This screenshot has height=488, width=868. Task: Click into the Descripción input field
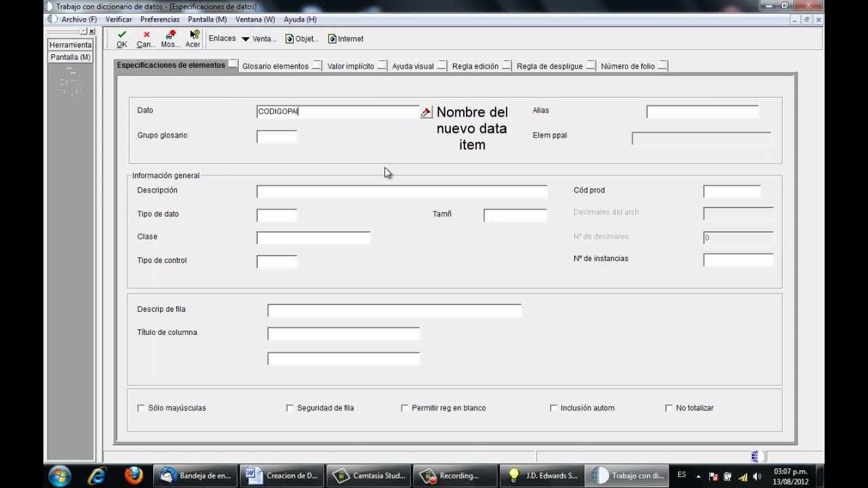(401, 192)
